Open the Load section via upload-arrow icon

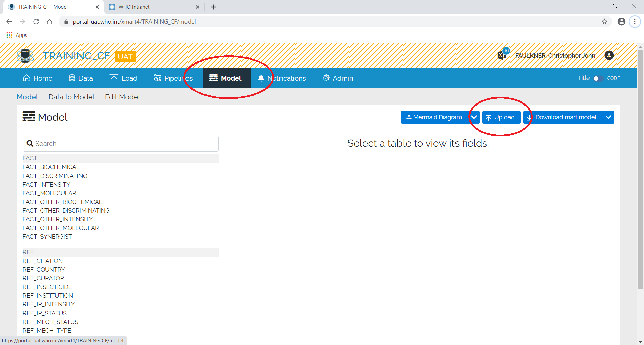[114, 78]
